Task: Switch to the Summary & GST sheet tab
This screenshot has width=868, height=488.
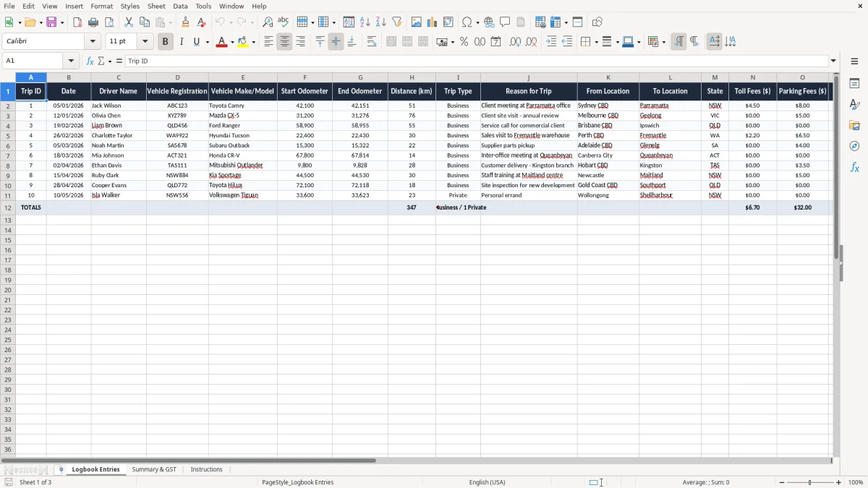Action: tap(154, 469)
